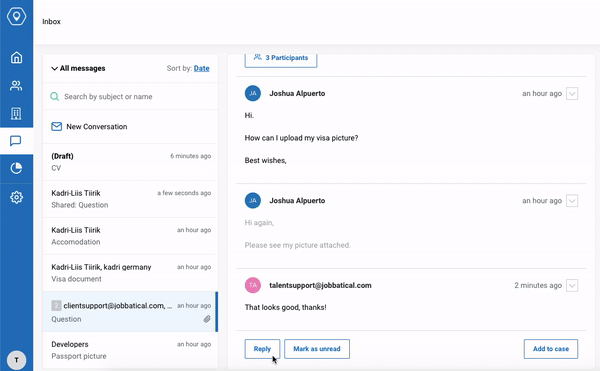Click sender name above 'How can I upload'
600x371 pixels.
point(297,93)
